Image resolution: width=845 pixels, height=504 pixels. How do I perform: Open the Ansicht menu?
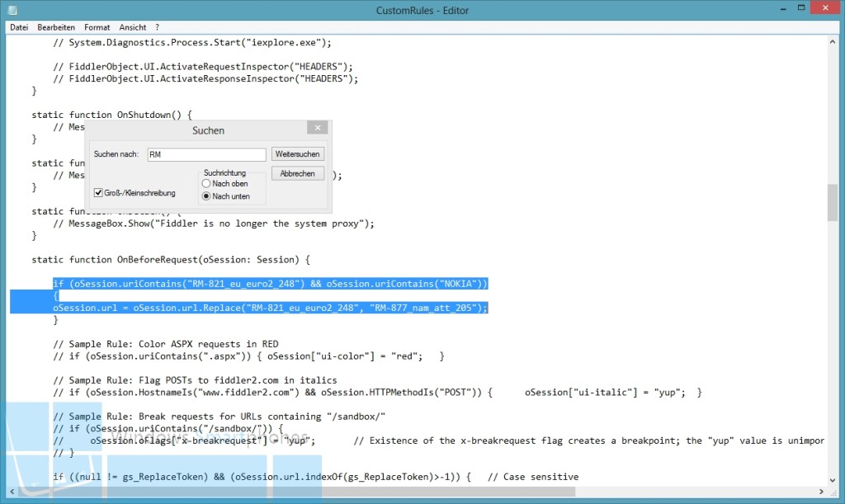click(133, 27)
